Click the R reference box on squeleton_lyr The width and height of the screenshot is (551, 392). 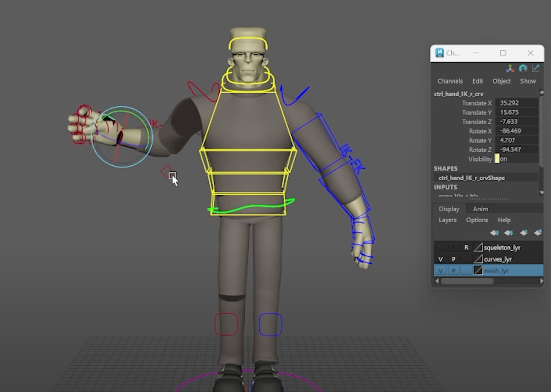click(x=466, y=247)
